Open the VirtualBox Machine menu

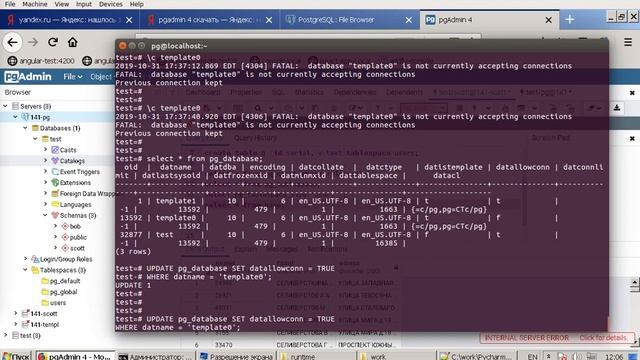[x=35, y=4]
